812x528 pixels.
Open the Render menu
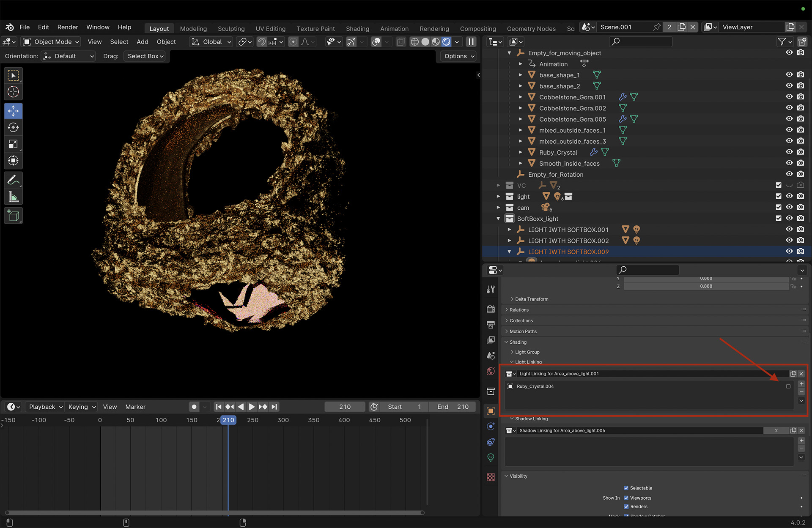tap(67, 27)
